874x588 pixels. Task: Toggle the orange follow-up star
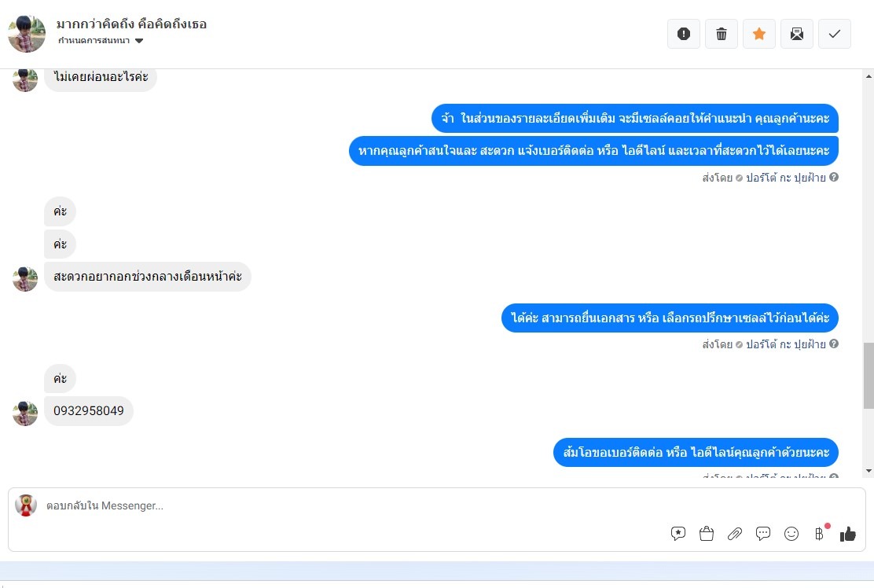[758, 34]
